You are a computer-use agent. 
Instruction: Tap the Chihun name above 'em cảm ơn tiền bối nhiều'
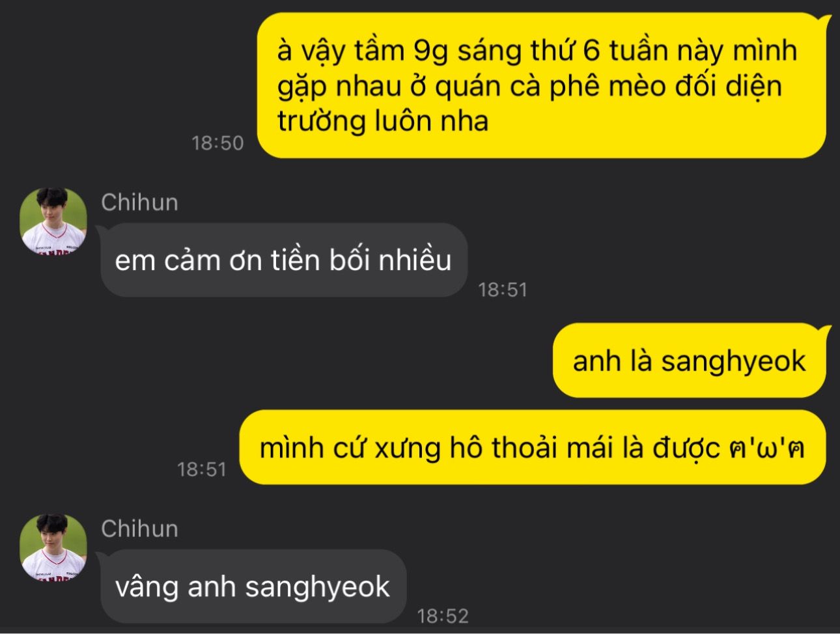[139, 202]
